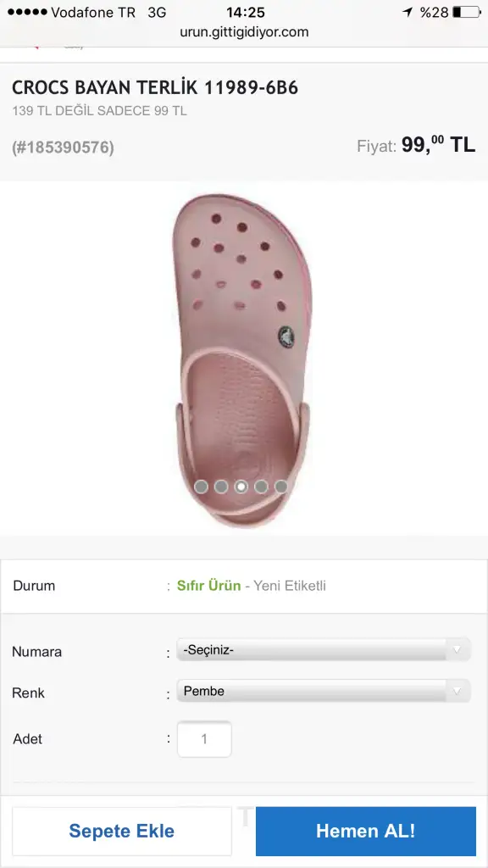Viewport: 488px width, 868px height.
Task: Tap the product ID #185390576
Action: (63, 147)
